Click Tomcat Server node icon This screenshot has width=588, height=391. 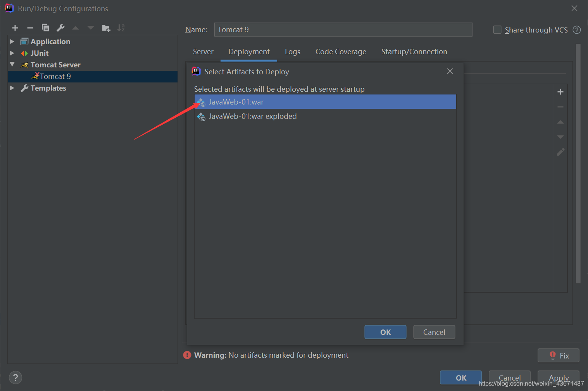25,65
